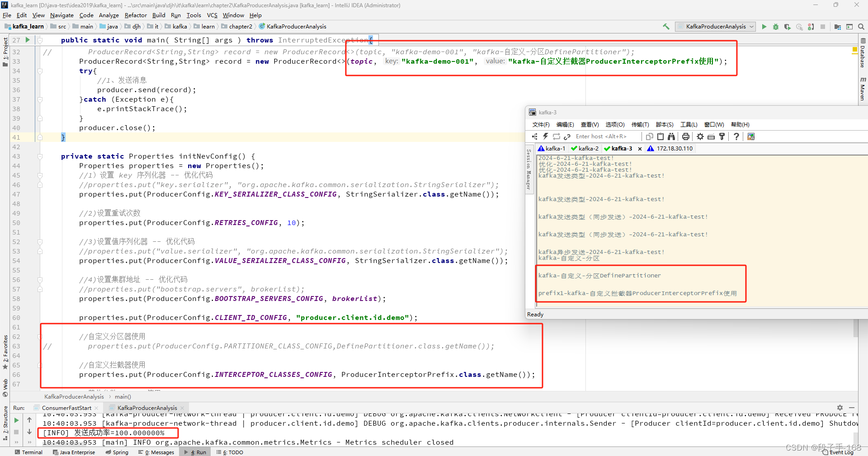
Task: Click the keymap keyboard icon in SecureCRT
Action: (x=711, y=136)
